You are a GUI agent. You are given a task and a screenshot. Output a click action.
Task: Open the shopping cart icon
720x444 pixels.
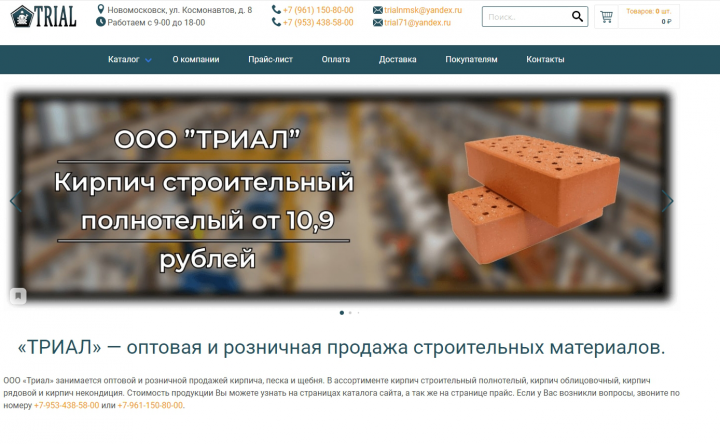pyautogui.click(x=606, y=17)
